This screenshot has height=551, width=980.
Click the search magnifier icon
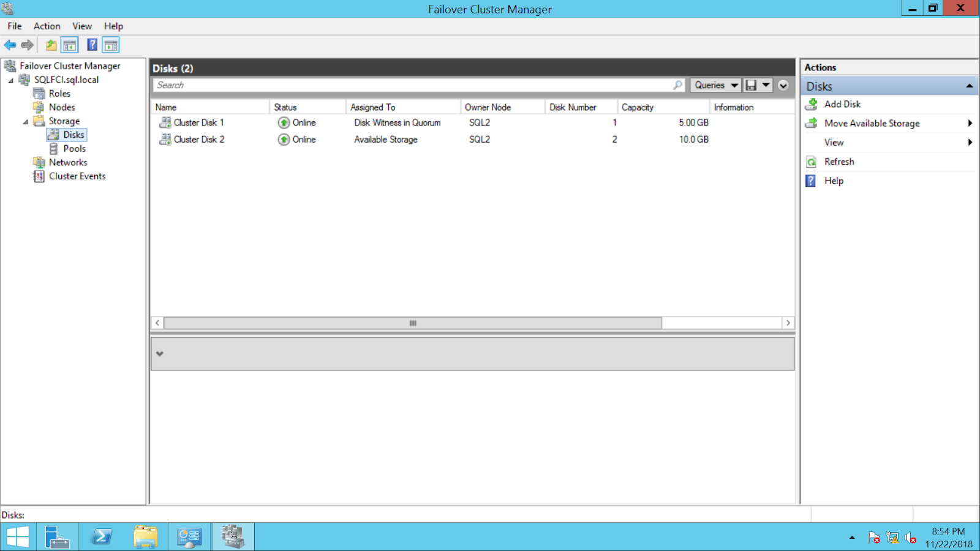[x=677, y=85]
